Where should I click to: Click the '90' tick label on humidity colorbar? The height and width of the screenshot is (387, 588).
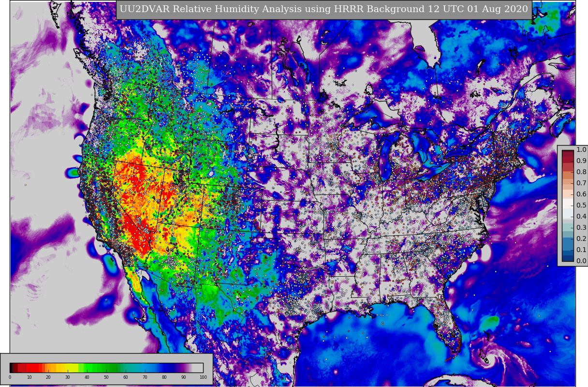(x=184, y=377)
